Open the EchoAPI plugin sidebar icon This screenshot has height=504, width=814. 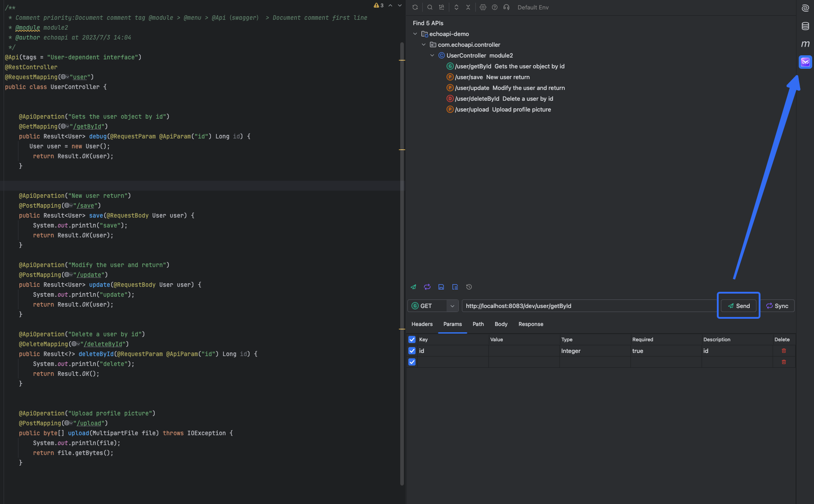pos(805,62)
